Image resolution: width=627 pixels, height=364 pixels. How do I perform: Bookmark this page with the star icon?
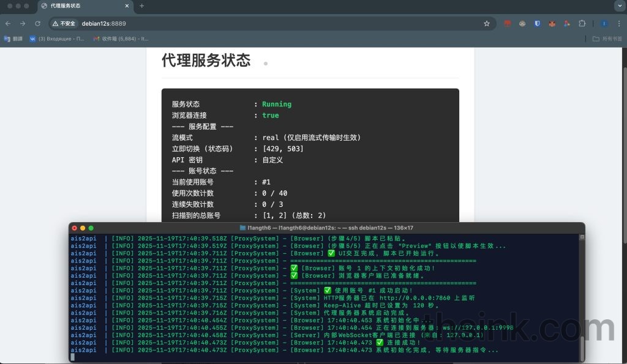(x=487, y=23)
